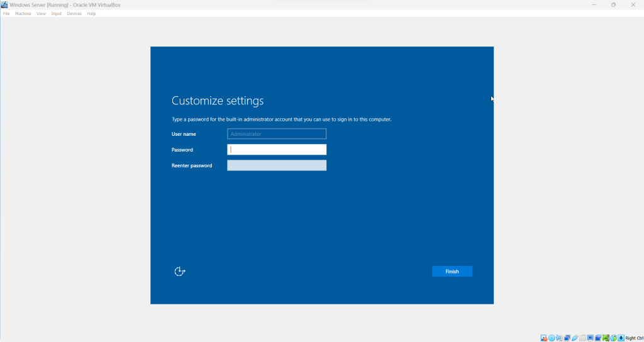The height and width of the screenshot is (342, 644).
Task: Open the network adapter status icon
Action: point(567,338)
